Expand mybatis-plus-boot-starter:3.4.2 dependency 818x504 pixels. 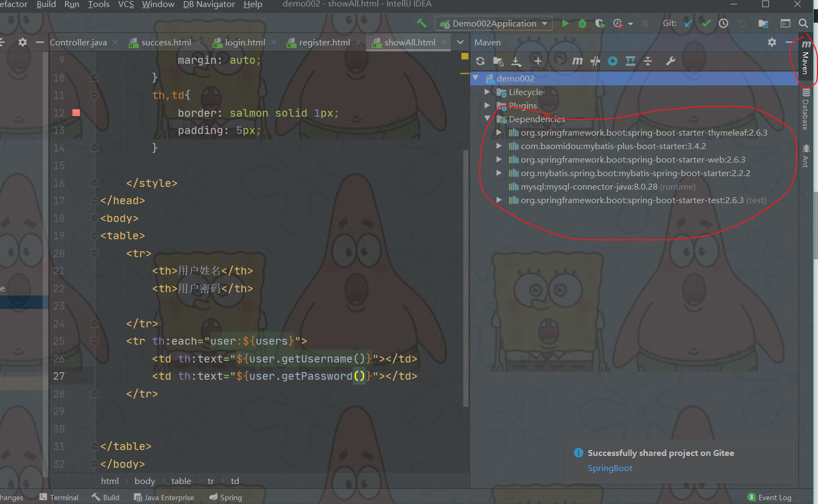point(499,146)
